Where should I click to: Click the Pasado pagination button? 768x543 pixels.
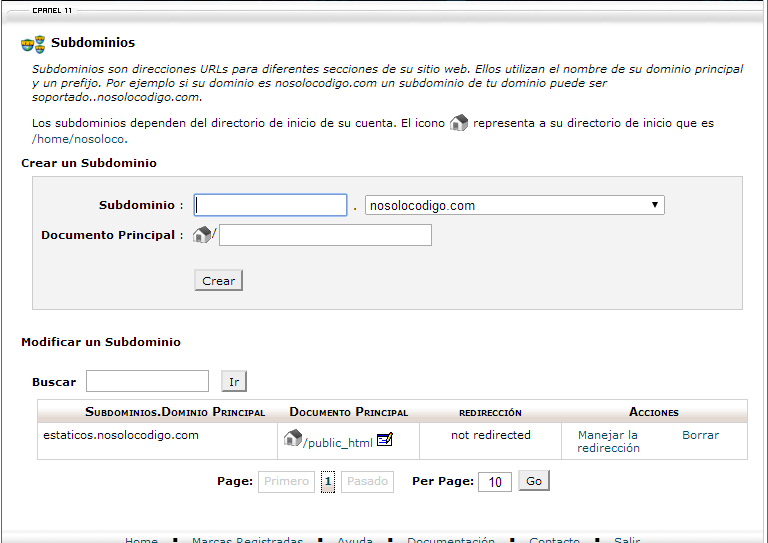(x=367, y=481)
